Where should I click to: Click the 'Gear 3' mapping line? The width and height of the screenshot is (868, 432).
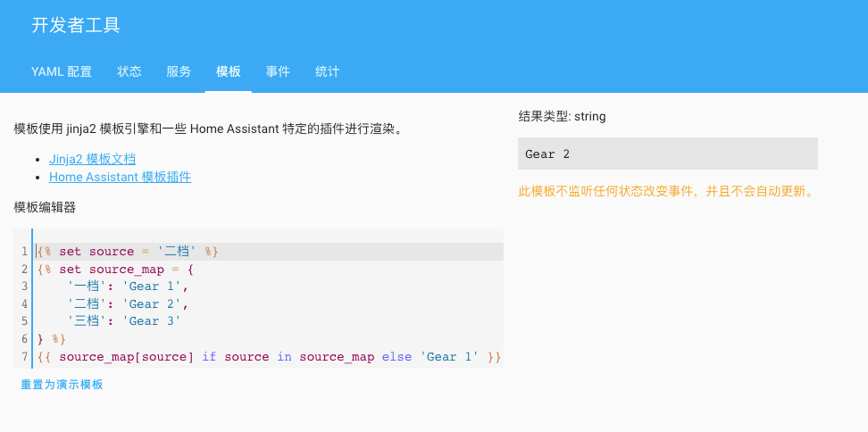pyautogui.click(x=124, y=321)
